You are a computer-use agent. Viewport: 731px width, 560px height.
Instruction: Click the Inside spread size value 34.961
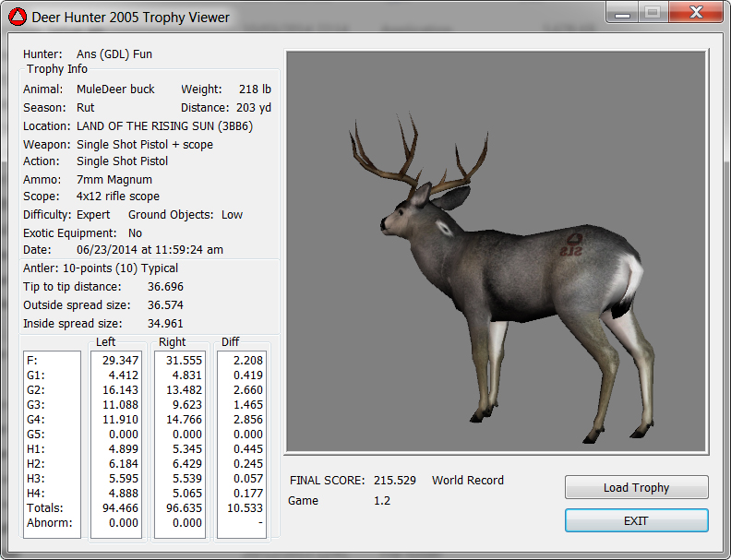tap(165, 324)
